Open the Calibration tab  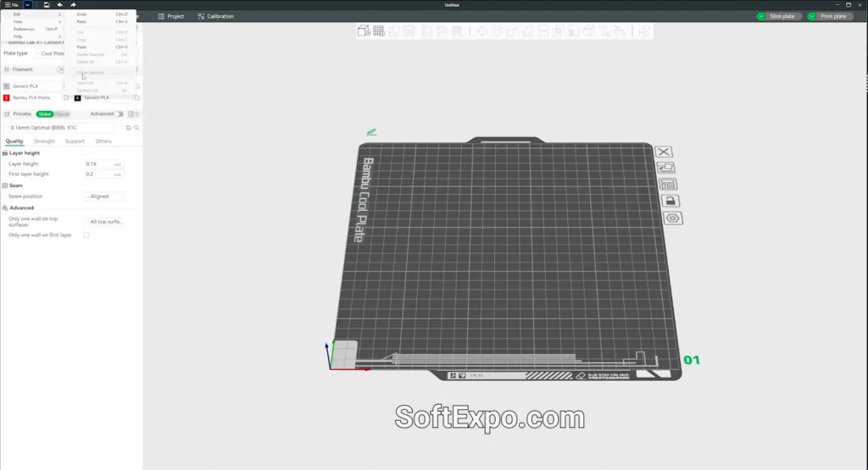pos(215,16)
